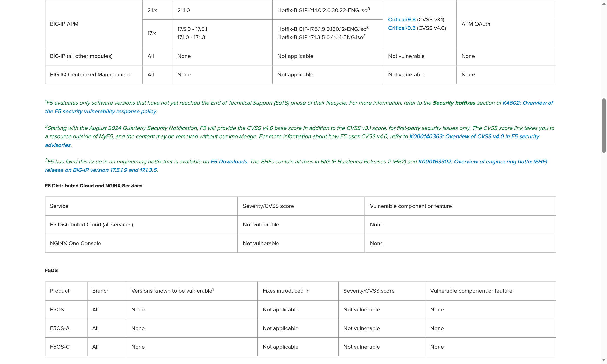This screenshot has width=607, height=364.
Task: Click the F5OS section heading
Action: [51, 270]
